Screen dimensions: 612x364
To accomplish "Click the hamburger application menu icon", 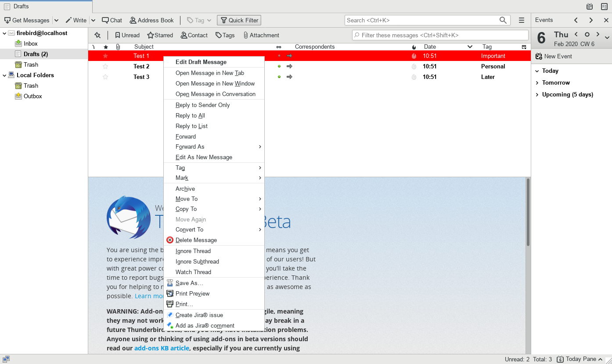I will coord(521,20).
